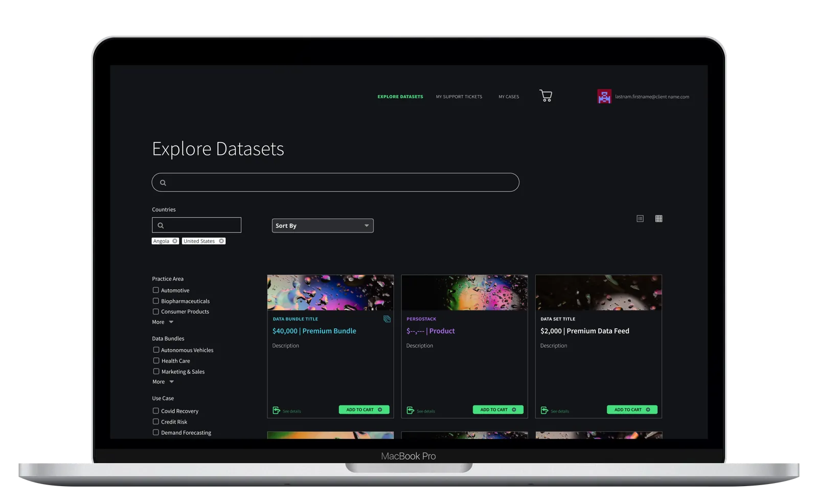Remove the Angola country tag
This screenshot has width=818, height=504.
[175, 241]
